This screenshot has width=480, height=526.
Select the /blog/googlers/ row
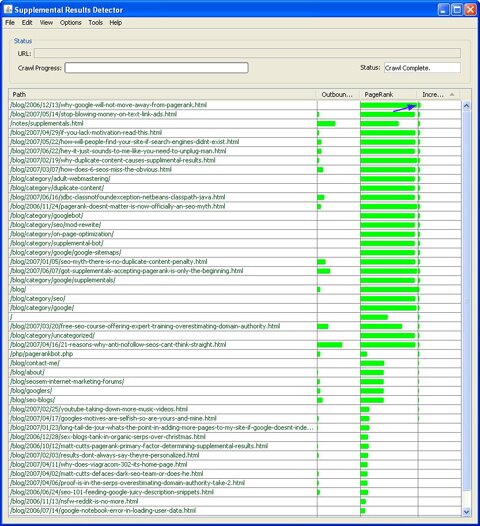235,391
